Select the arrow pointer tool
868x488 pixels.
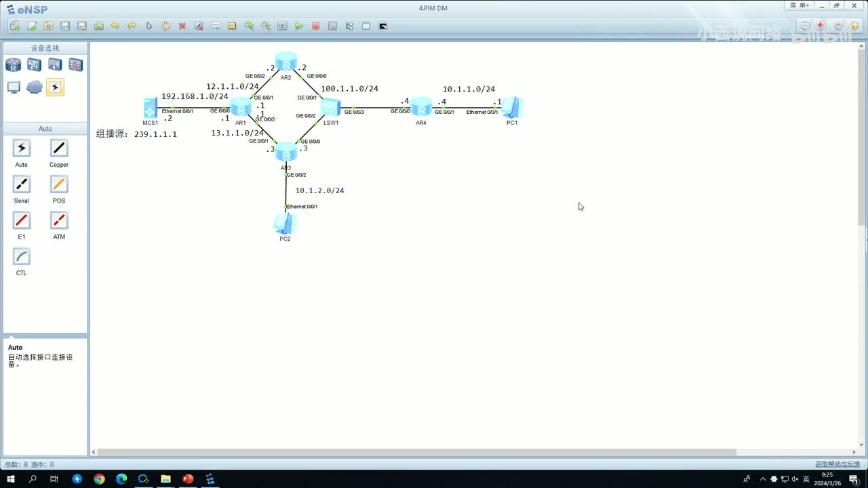point(149,26)
